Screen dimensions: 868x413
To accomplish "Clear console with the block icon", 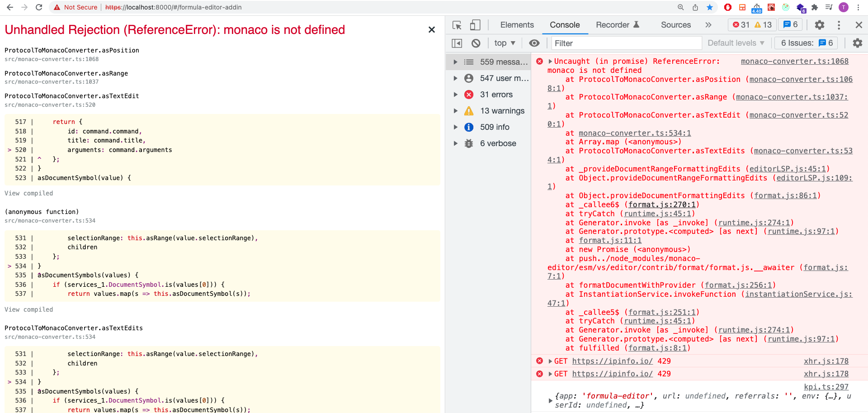I will [x=476, y=43].
